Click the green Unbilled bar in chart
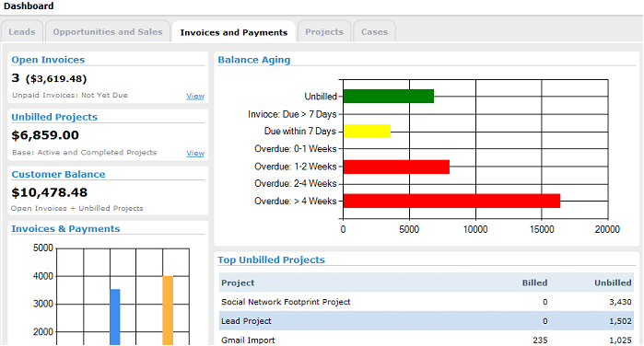 389,96
